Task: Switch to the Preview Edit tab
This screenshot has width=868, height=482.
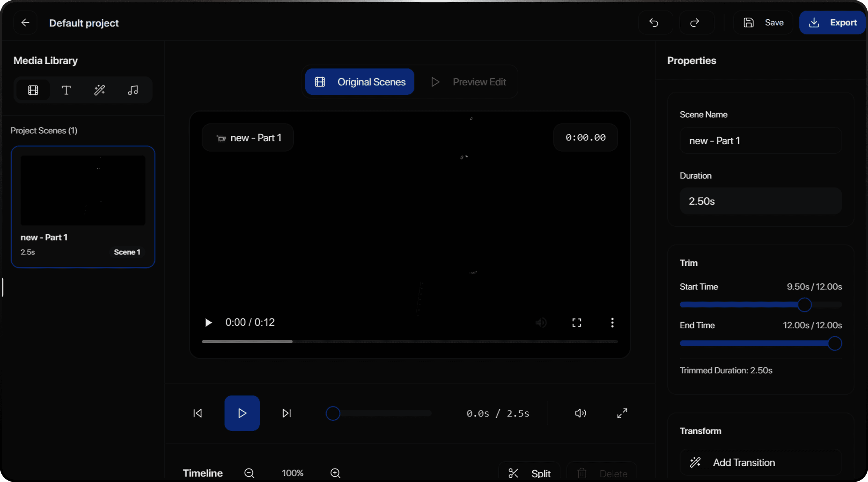Action: 468,82
